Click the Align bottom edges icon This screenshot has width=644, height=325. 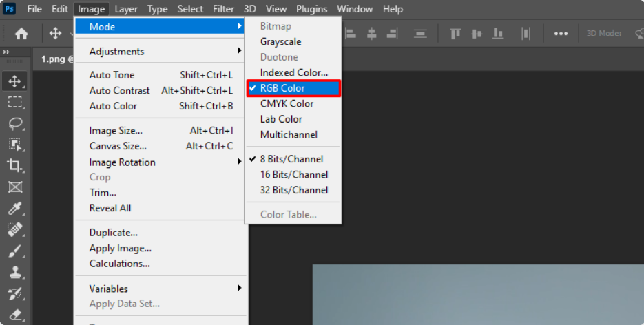(498, 33)
